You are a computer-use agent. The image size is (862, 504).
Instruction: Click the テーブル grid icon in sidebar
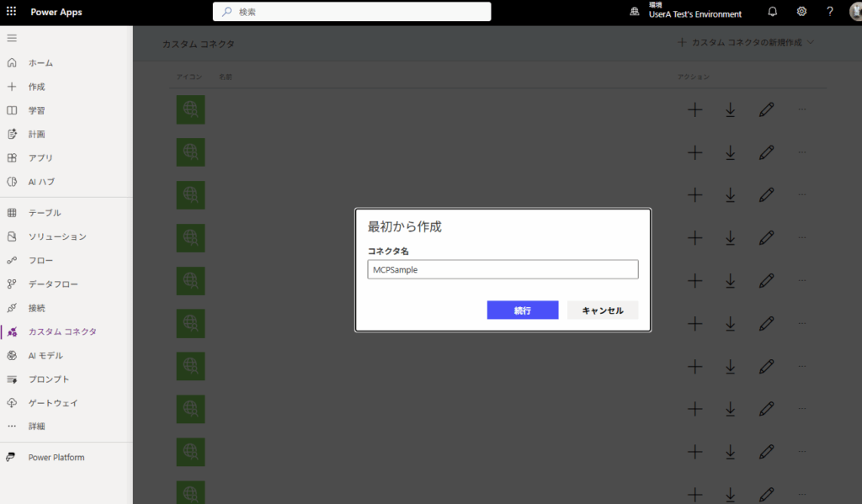coord(12,213)
